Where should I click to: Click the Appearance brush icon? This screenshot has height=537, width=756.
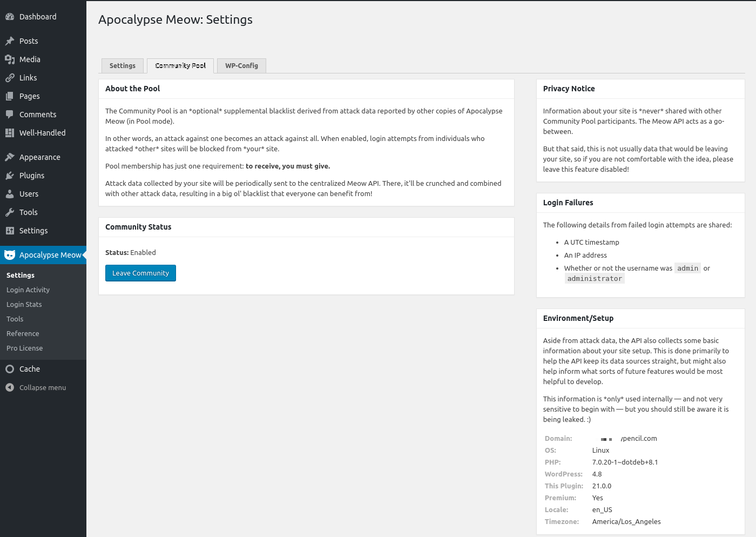tap(10, 157)
